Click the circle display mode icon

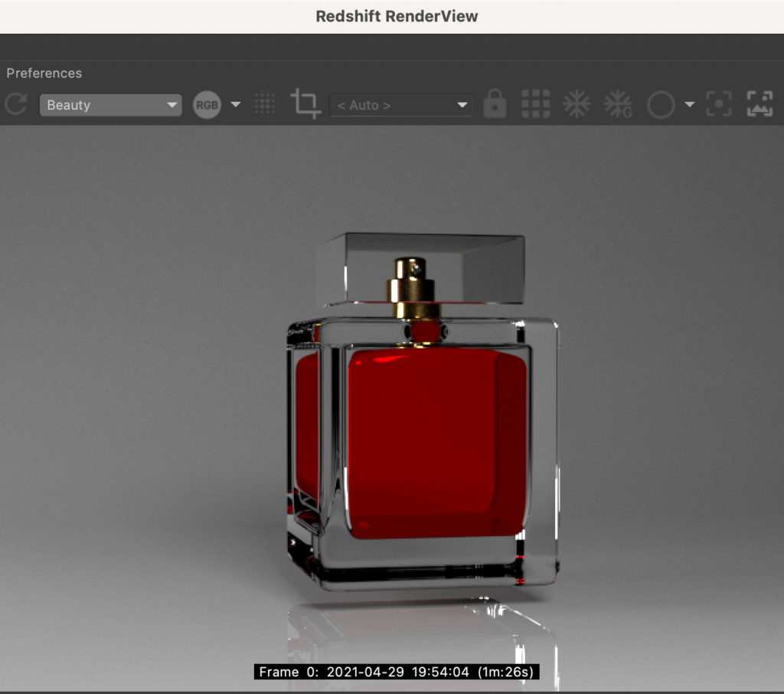point(660,105)
